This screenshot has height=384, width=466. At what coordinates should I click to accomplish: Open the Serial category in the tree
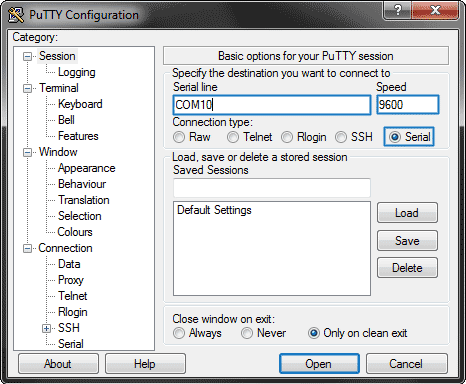[x=70, y=344]
